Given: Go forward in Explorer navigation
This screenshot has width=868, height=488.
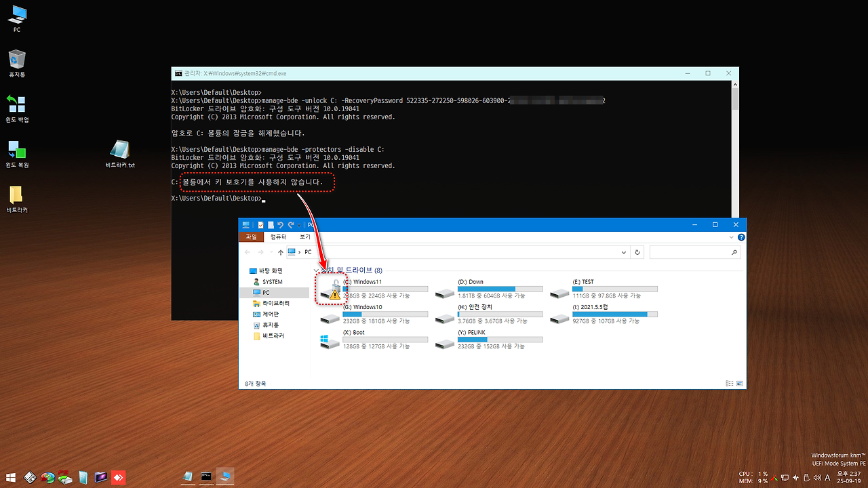Looking at the screenshot, I should tap(262, 252).
